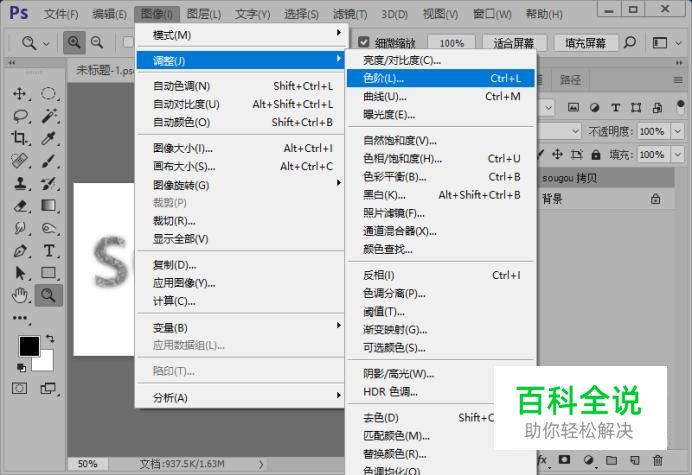The height and width of the screenshot is (475, 692).
Task: Open the 图像旋转(G) submenu
Action: click(241, 185)
